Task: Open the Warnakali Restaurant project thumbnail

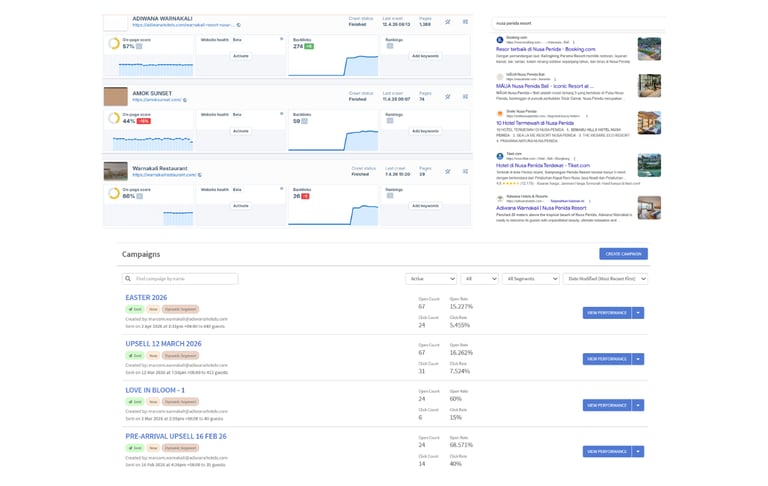Action: click(x=116, y=171)
